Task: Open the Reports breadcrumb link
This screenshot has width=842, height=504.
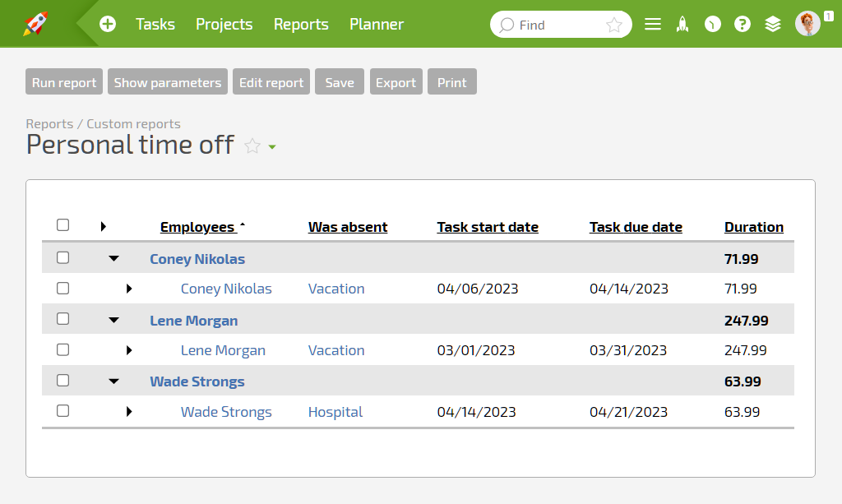Action: click(49, 124)
